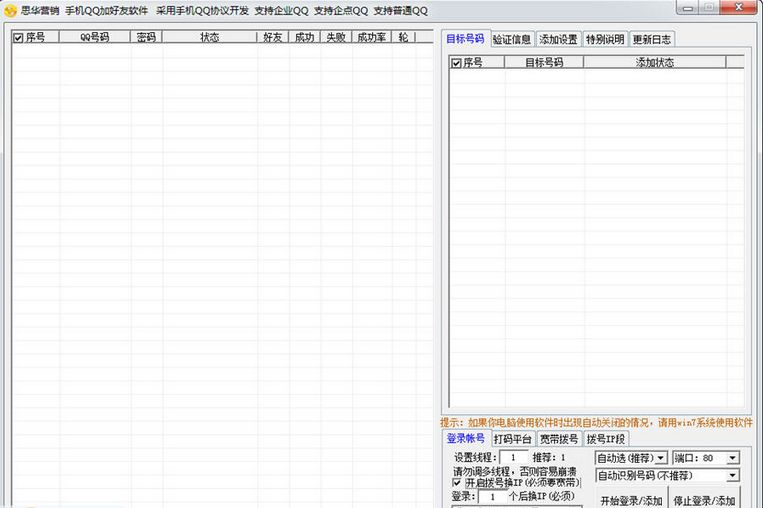Switch to the 打码平台 tab

click(512, 438)
